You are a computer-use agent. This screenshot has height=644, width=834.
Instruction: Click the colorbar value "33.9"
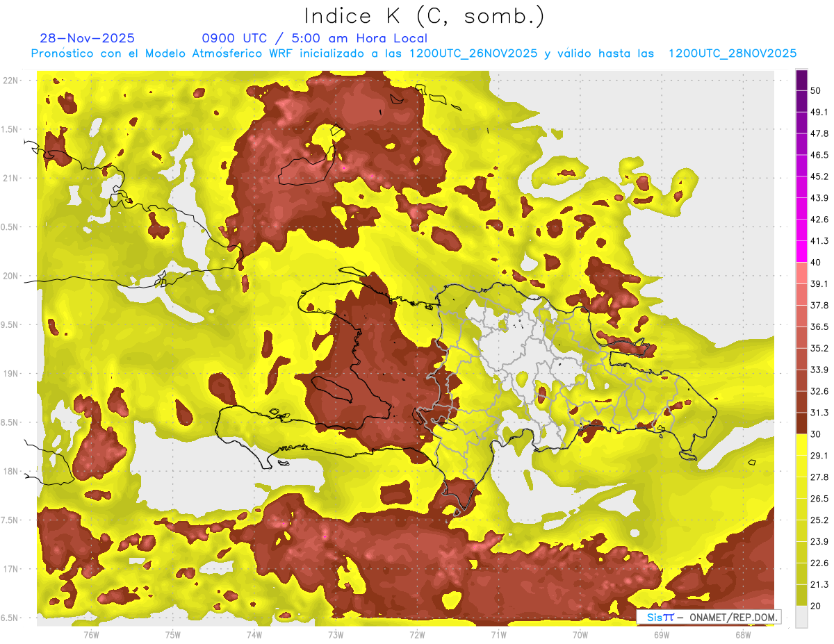pyautogui.click(x=819, y=370)
